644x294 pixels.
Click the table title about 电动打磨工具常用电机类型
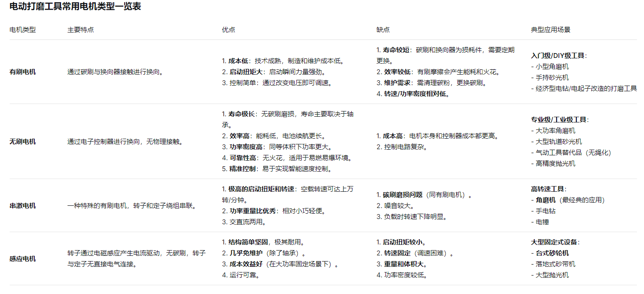[x=75, y=7]
